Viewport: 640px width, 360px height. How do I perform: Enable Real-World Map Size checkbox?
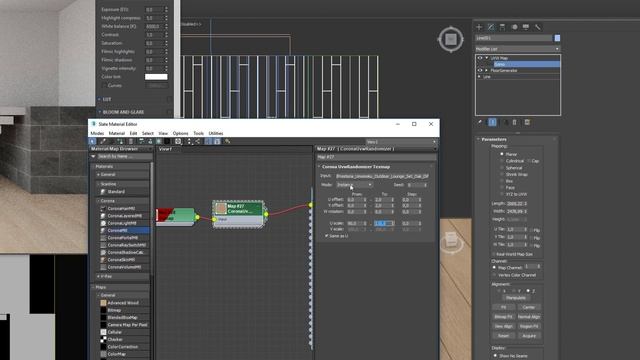494,254
